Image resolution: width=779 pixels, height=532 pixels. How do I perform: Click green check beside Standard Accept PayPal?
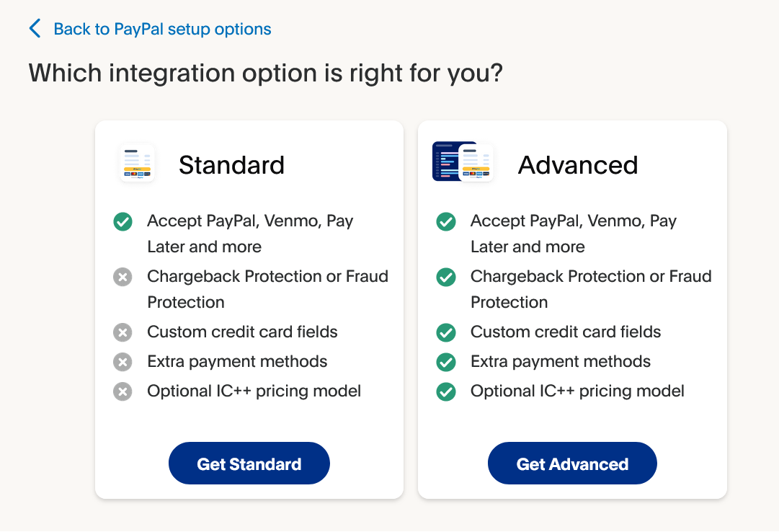123,222
